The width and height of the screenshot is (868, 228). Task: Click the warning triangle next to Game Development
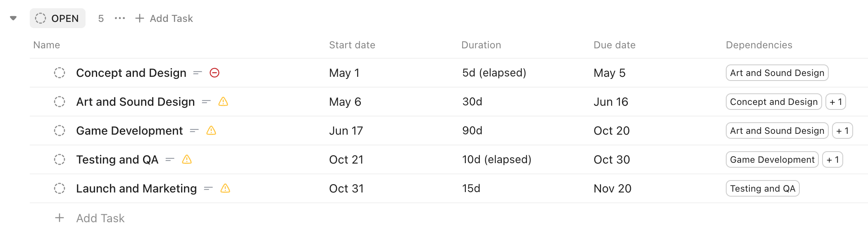pyautogui.click(x=211, y=131)
